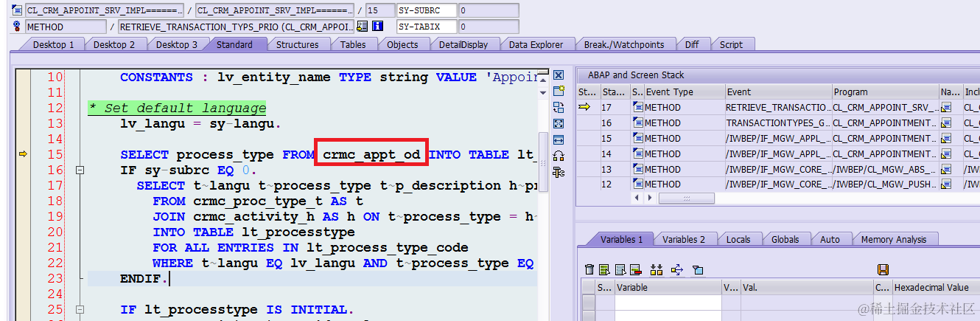Switch to the Locals tab
The height and width of the screenshot is (321, 980).
(738, 239)
